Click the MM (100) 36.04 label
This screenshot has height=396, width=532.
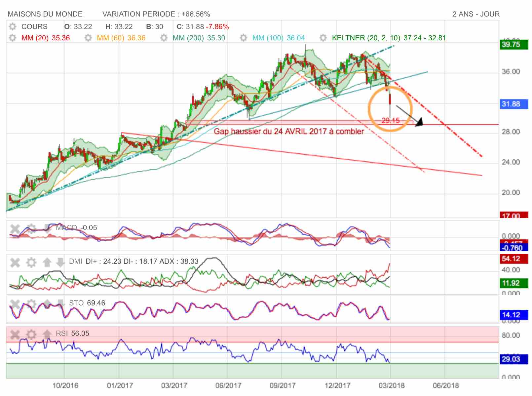click(x=279, y=38)
